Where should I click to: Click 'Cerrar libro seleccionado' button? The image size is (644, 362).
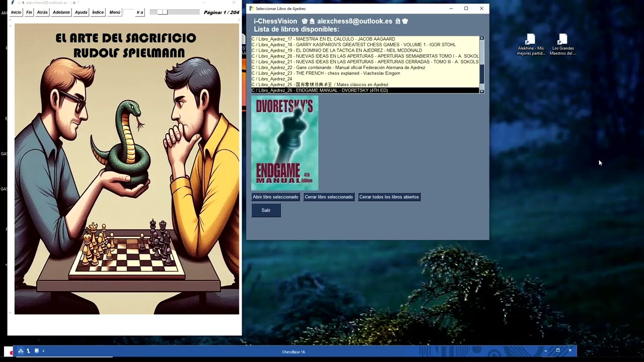[329, 197]
